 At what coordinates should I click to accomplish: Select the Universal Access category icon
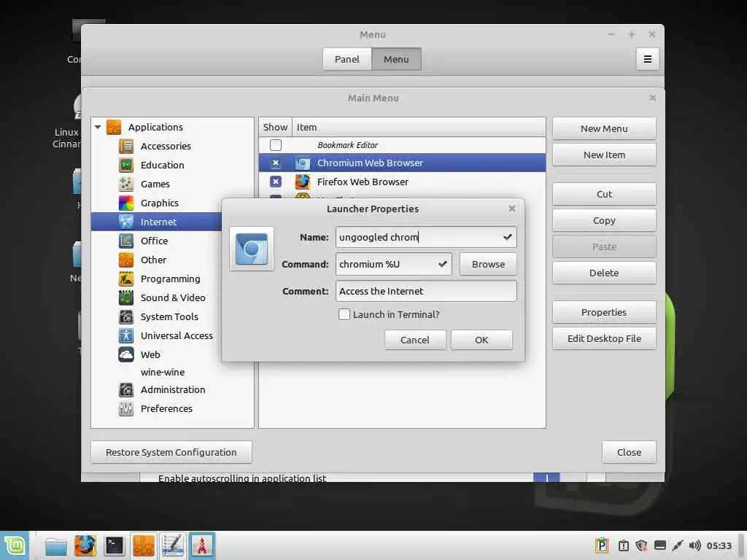[x=126, y=335]
